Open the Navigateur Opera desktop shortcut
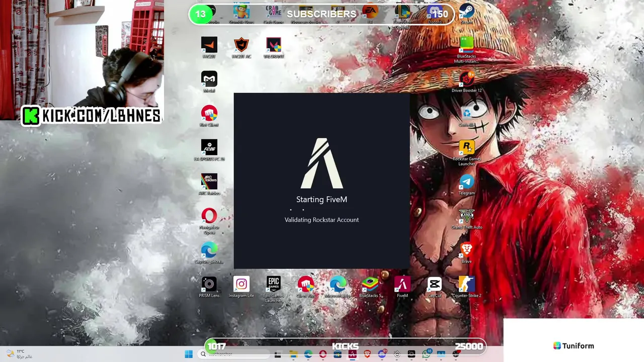The image size is (644, 362). tap(209, 221)
